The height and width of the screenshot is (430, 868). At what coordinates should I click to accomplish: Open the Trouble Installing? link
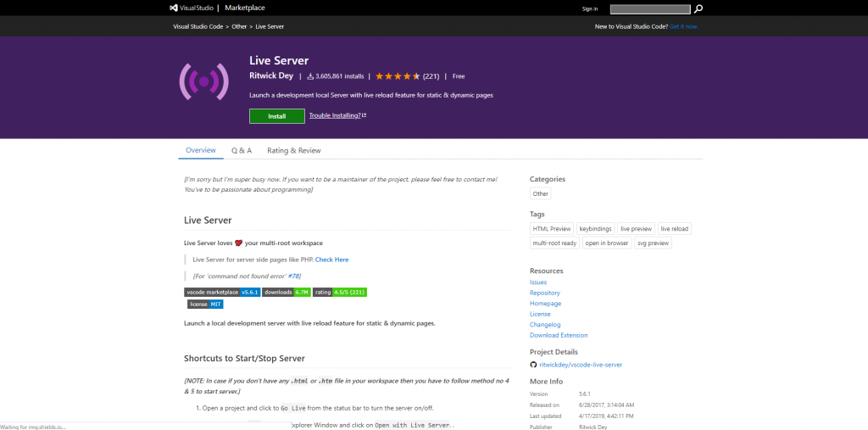pyautogui.click(x=337, y=115)
